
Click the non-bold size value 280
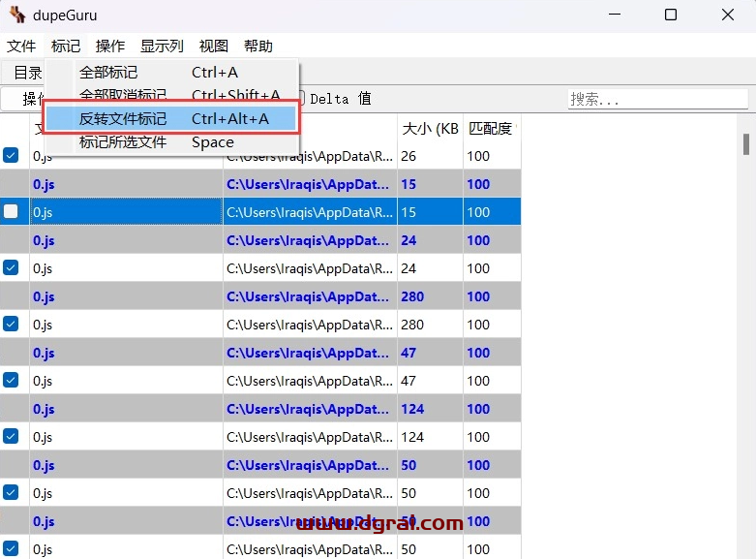pyautogui.click(x=412, y=325)
